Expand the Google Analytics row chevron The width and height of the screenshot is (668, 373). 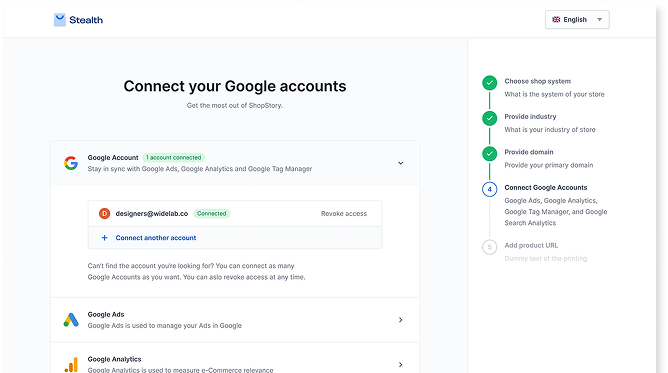pos(400,364)
